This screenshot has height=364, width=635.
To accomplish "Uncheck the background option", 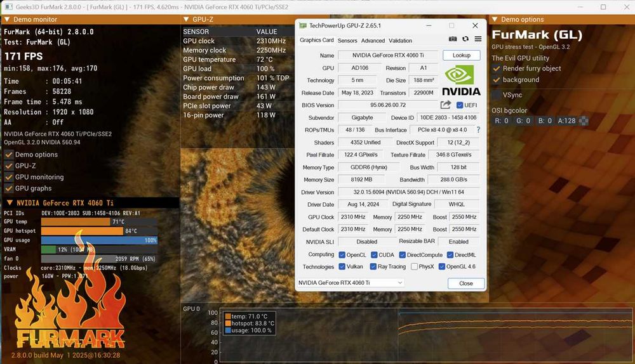I will click(x=497, y=80).
